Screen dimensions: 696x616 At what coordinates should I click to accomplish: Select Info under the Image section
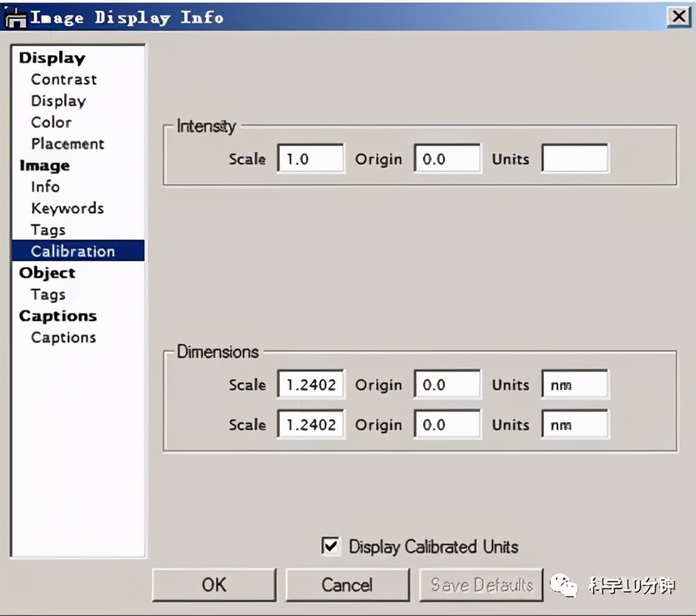pos(45,187)
